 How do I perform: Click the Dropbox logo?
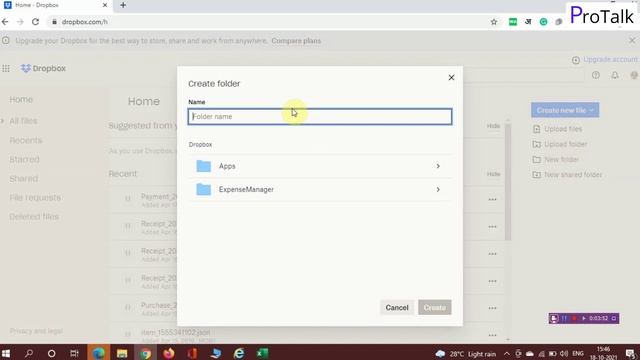click(x=43, y=69)
